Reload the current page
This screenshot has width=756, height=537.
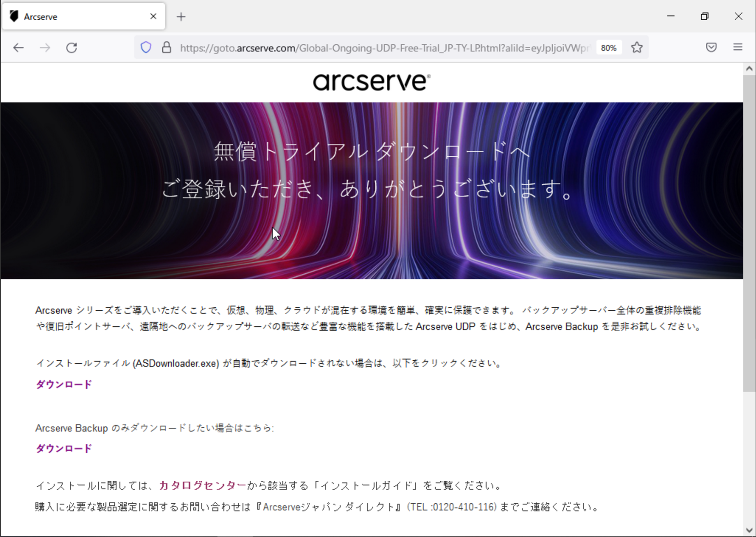pyautogui.click(x=72, y=47)
